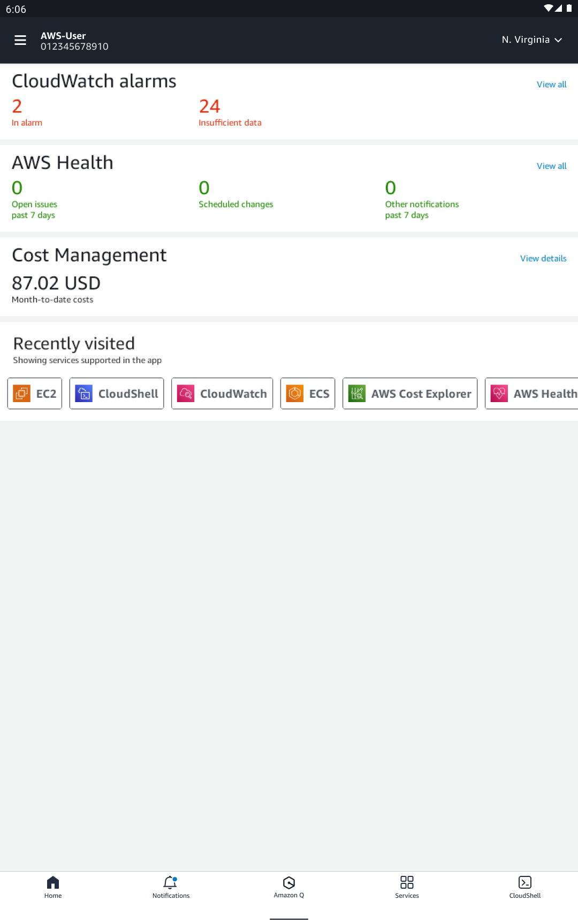Viewport: 578px width, 924px height.
Task: Go to the Home tab icon
Action: click(x=53, y=882)
